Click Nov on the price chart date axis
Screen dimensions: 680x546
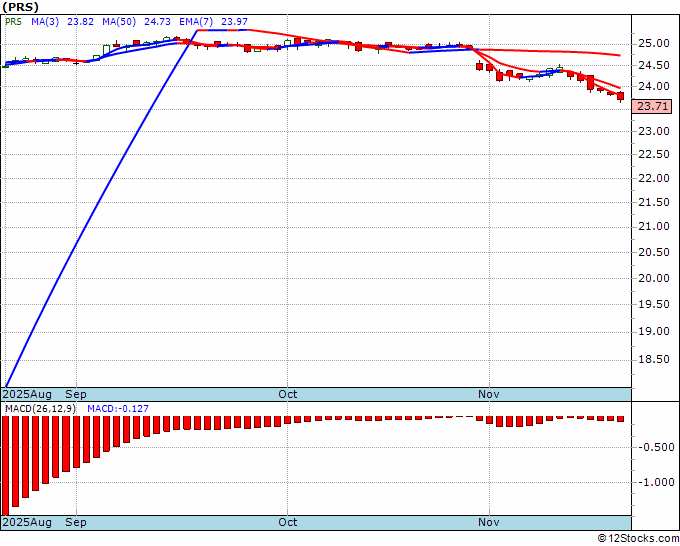(489, 395)
